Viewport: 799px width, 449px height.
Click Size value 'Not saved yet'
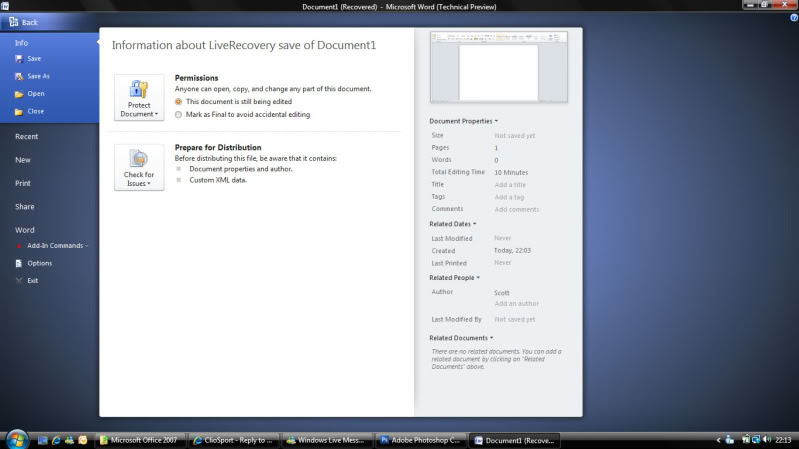click(515, 136)
